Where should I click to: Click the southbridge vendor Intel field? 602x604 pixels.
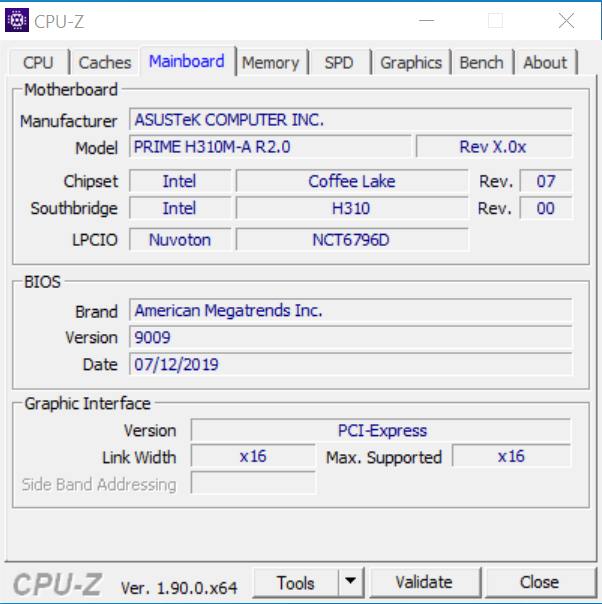pyautogui.click(x=180, y=208)
